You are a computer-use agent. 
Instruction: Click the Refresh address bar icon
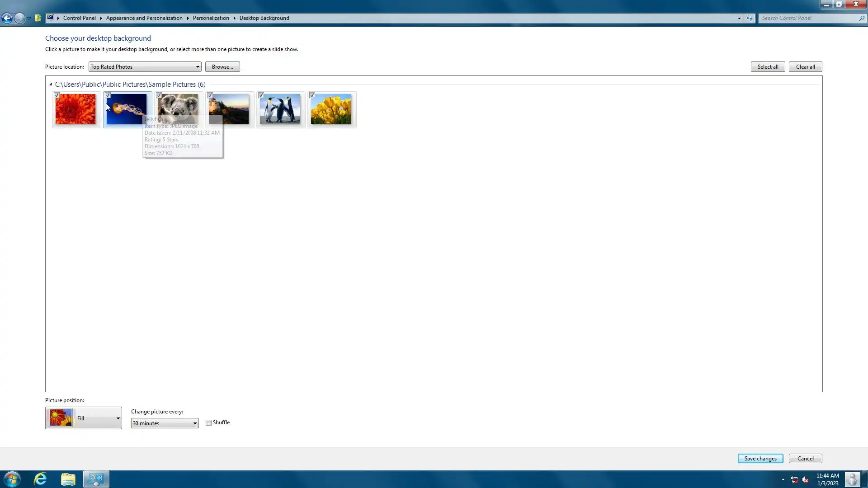(750, 18)
